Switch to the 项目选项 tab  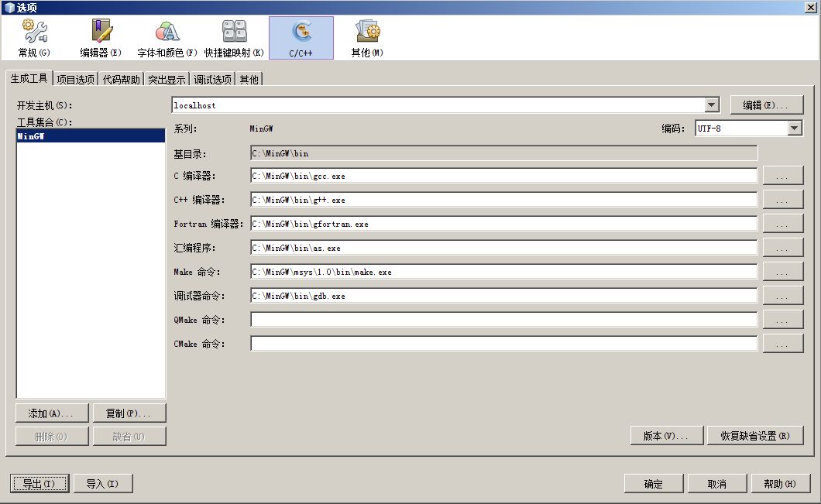point(75,80)
